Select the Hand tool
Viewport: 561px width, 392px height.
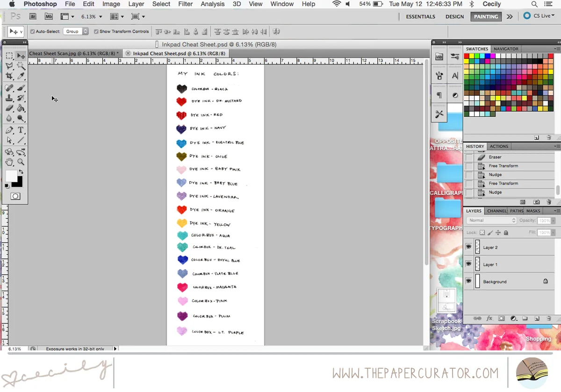click(9, 162)
